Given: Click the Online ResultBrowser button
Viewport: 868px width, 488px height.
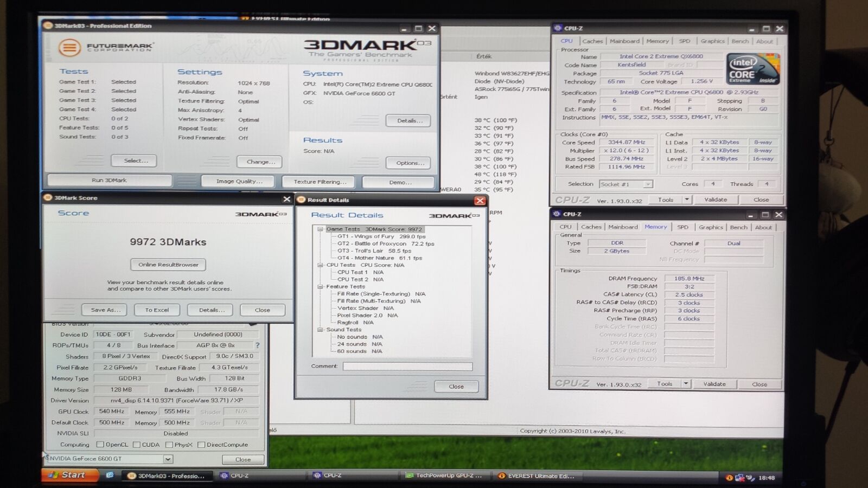Looking at the screenshot, I should coord(168,265).
